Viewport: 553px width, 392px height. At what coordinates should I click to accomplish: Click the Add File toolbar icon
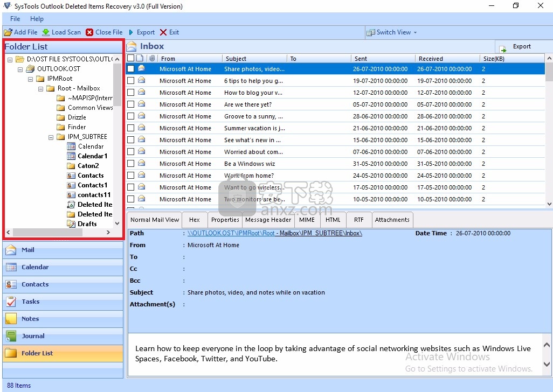8,32
